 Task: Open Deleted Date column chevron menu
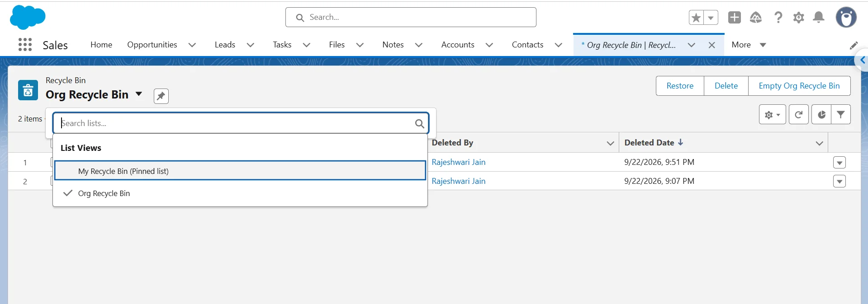click(x=819, y=143)
